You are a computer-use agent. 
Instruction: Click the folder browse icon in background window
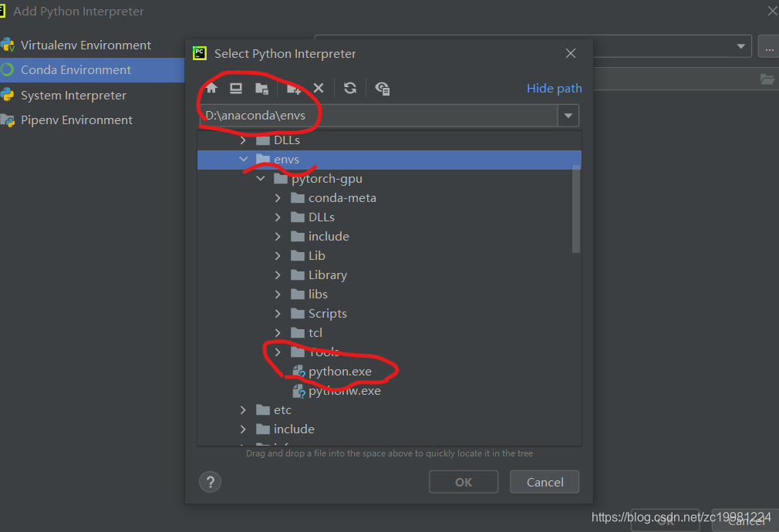[767, 79]
